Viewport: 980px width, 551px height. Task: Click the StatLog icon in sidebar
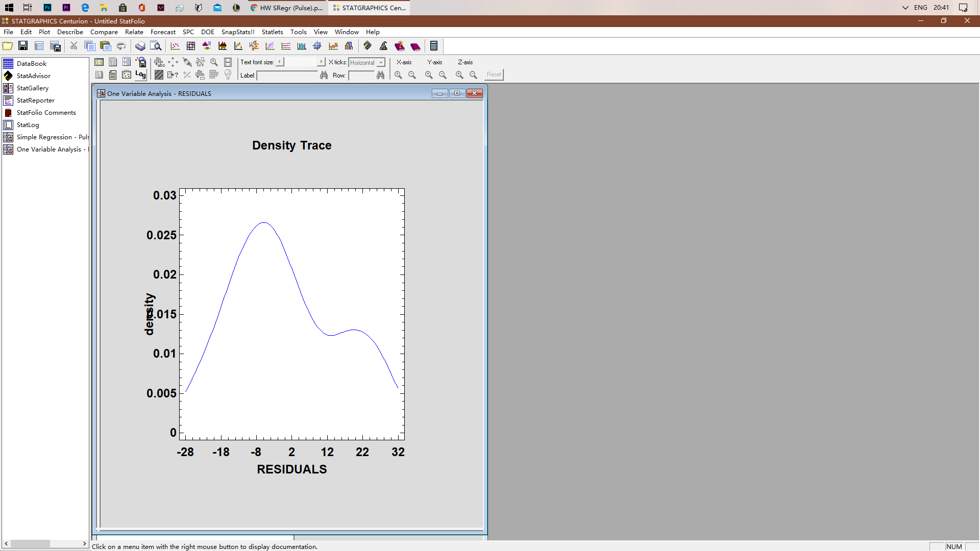(x=8, y=124)
